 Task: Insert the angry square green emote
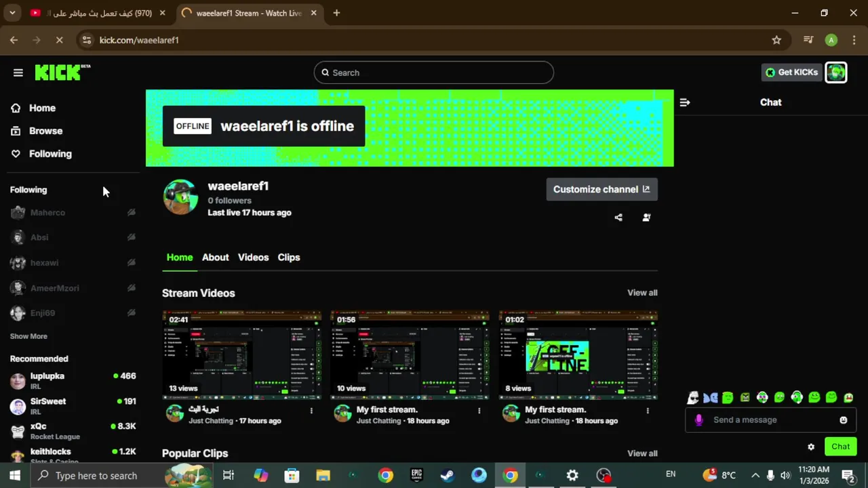pos(745,398)
